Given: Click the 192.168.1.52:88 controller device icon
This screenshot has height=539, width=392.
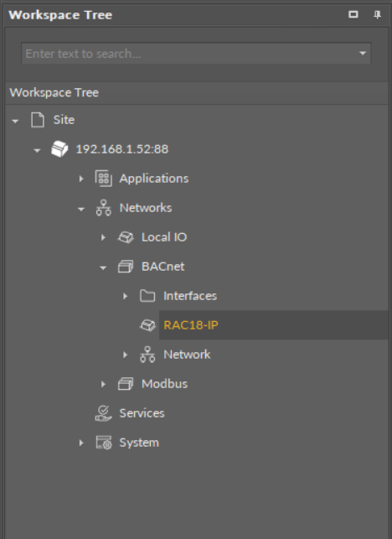Looking at the screenshot, I should click(59, 149).
